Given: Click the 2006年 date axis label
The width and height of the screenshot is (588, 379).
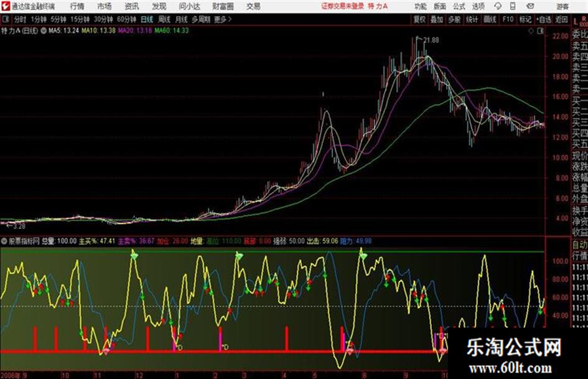Looking at the screenshot, I should (x=11, y=375).
